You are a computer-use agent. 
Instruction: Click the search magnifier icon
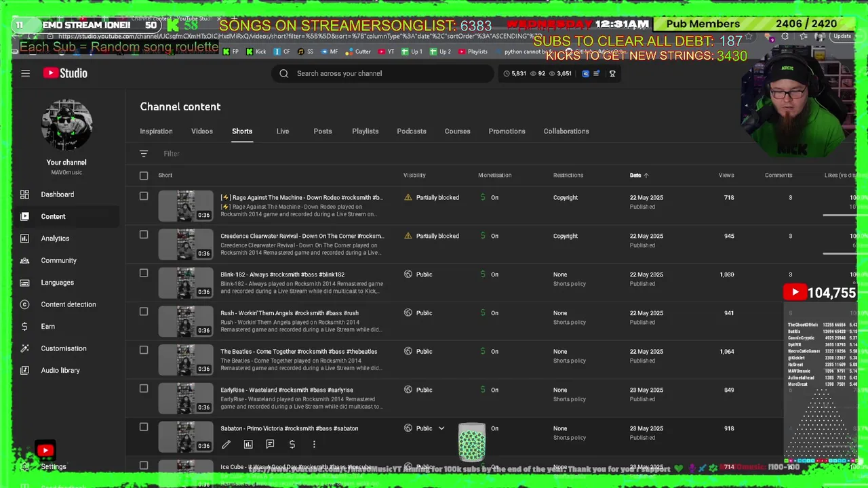point(283,73)
